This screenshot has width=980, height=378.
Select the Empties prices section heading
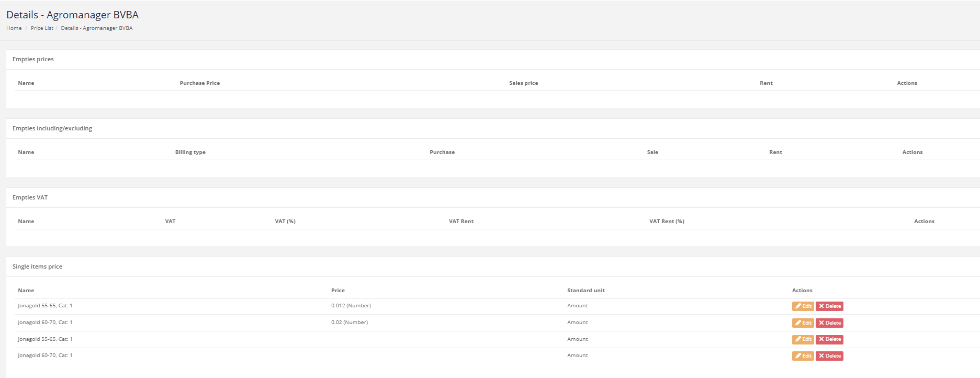[x=33, y=59]
